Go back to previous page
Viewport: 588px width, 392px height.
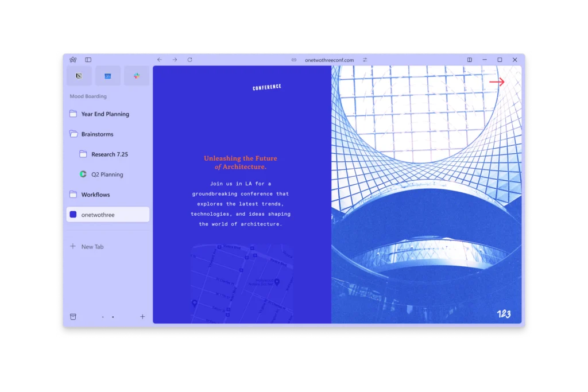pos(160,60)
